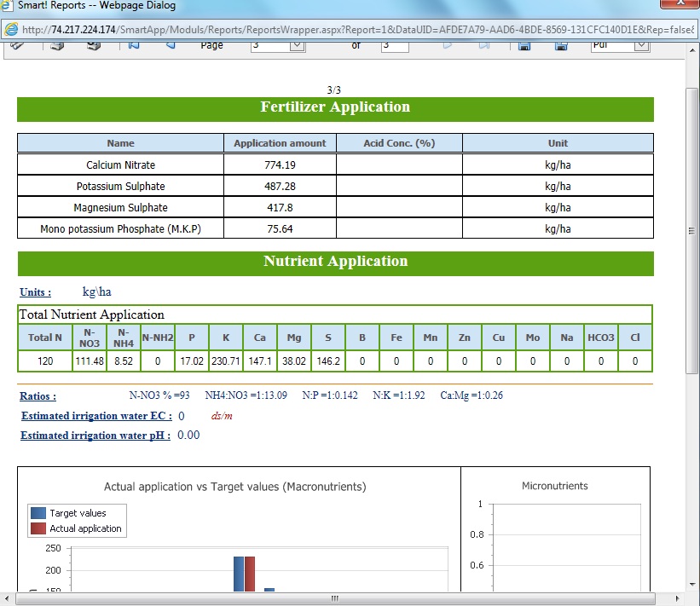Click the 'NH4:NO3 =1:13.09' ratio text
Screen dimensions: 700x606
pos(246,395)
